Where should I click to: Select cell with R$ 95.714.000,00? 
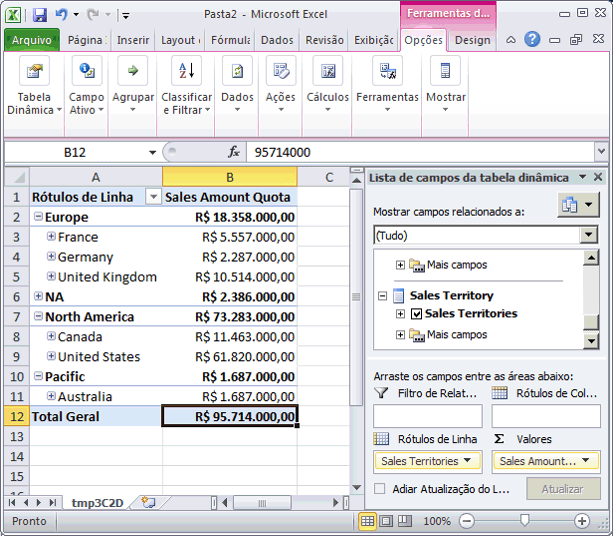click(x=230, y=416)
